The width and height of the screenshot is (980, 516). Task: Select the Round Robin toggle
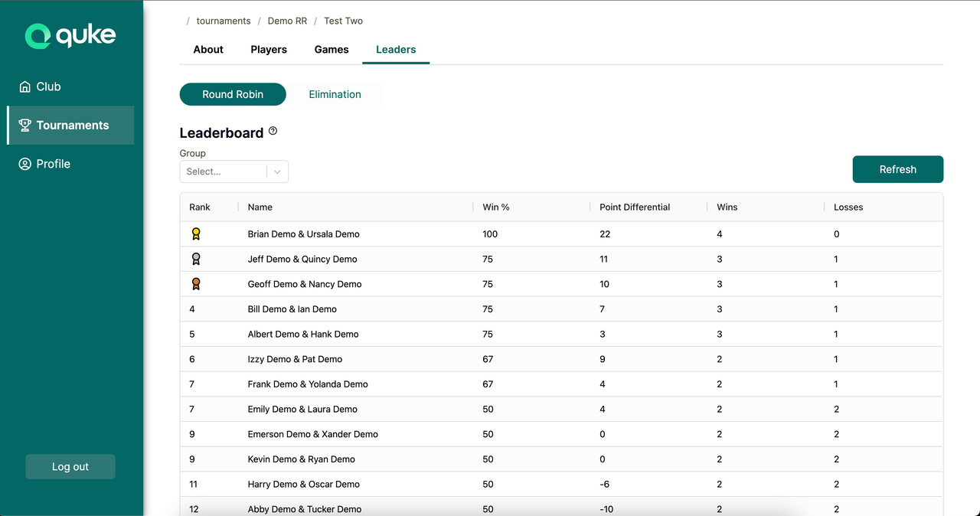(x=233, y=94)
